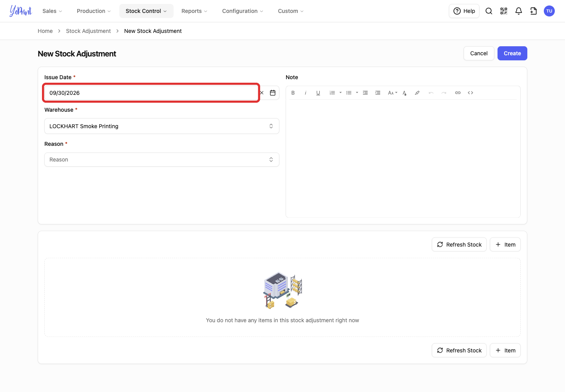Click the bottom add Item button
The width and height of the screenshot is (565, 392).
pos(505,350)
